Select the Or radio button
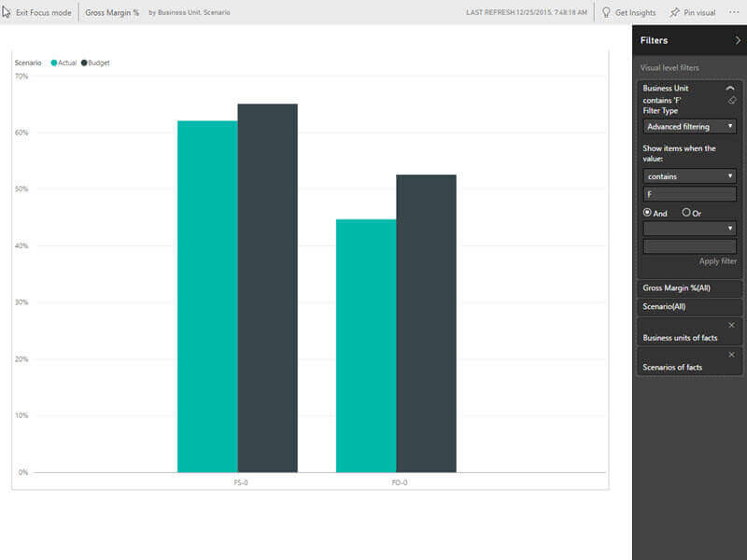747x560 pixels. [686, 213]
